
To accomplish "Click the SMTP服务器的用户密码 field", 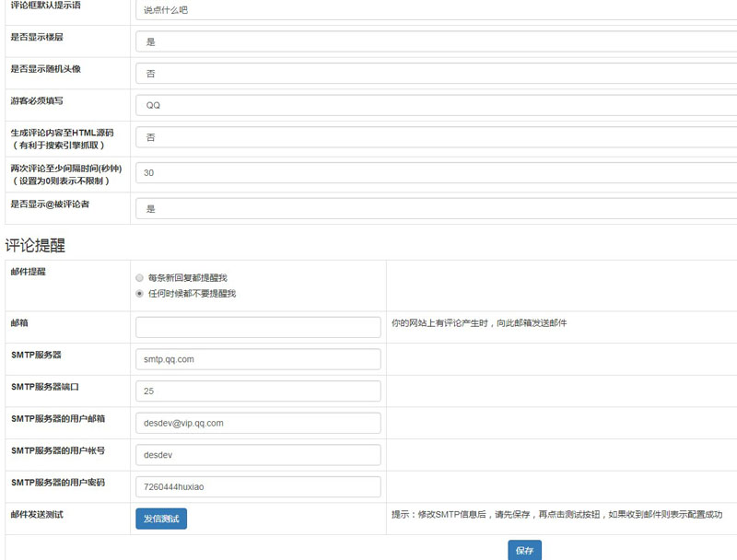I will coord(258,486).
